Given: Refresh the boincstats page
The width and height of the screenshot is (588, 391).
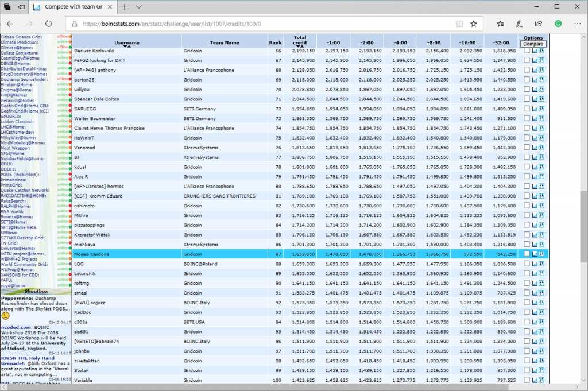Looking at the screenshot, I should (x=48, y=24).
